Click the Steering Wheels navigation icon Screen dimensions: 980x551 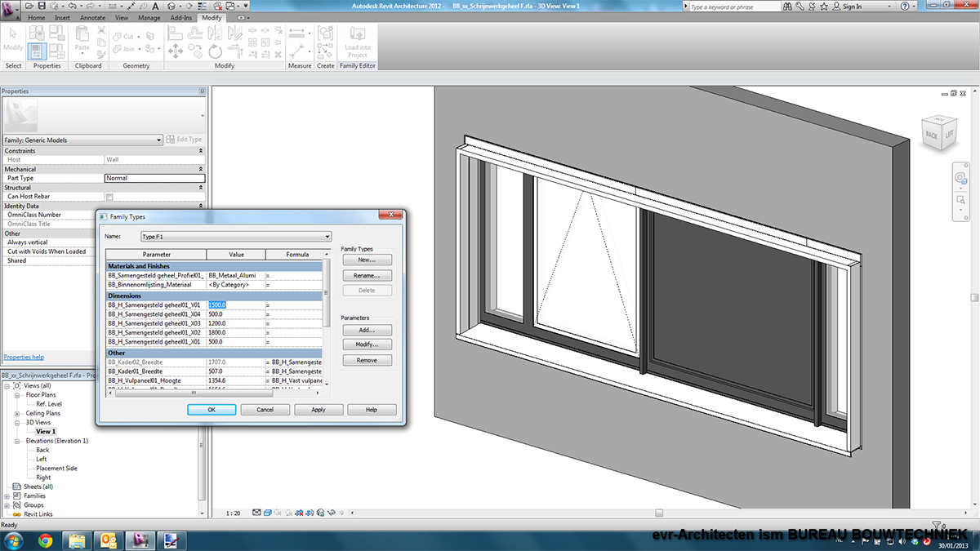(x=960, y=177)
